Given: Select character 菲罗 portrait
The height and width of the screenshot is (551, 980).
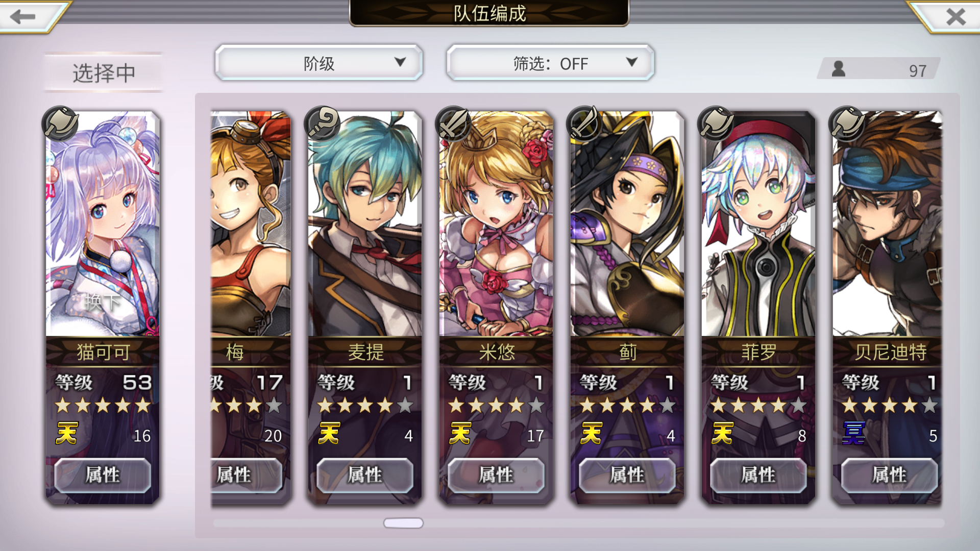Looking at the screenshot, I should click(x=758, y=224).
